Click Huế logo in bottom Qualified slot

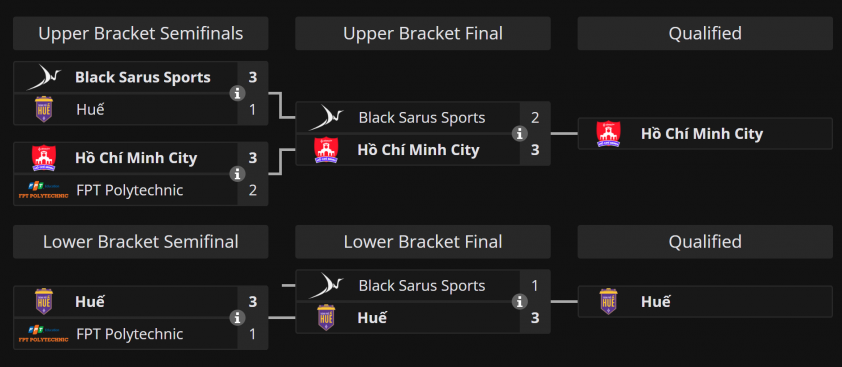pyautogui.click(x=608, y=301)
